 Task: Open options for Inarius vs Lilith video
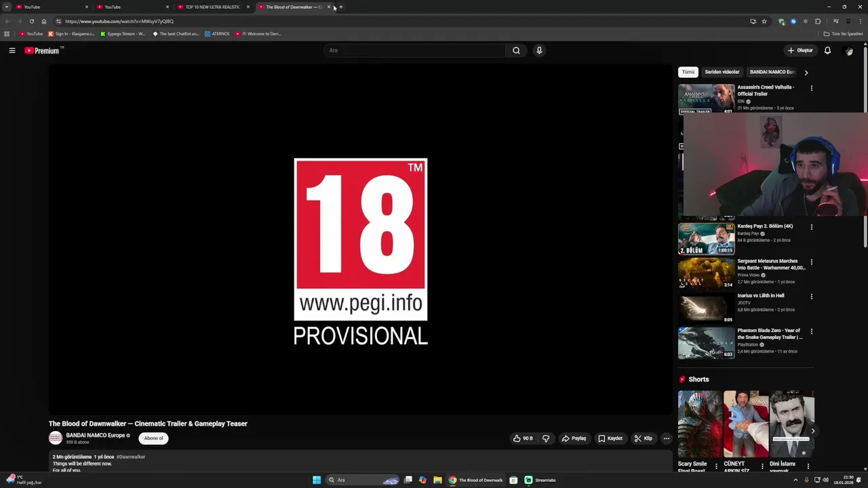pyautogui.click(x=811, y=296)
